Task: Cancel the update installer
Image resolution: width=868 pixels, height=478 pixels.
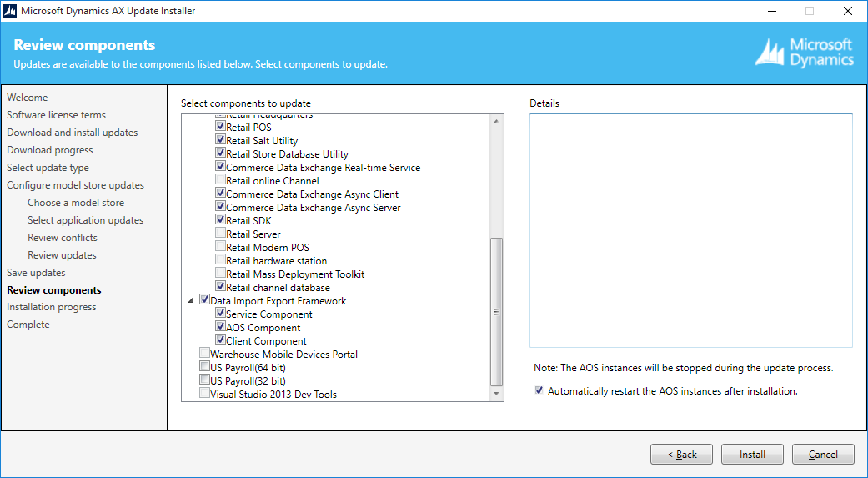Action: 823,454
